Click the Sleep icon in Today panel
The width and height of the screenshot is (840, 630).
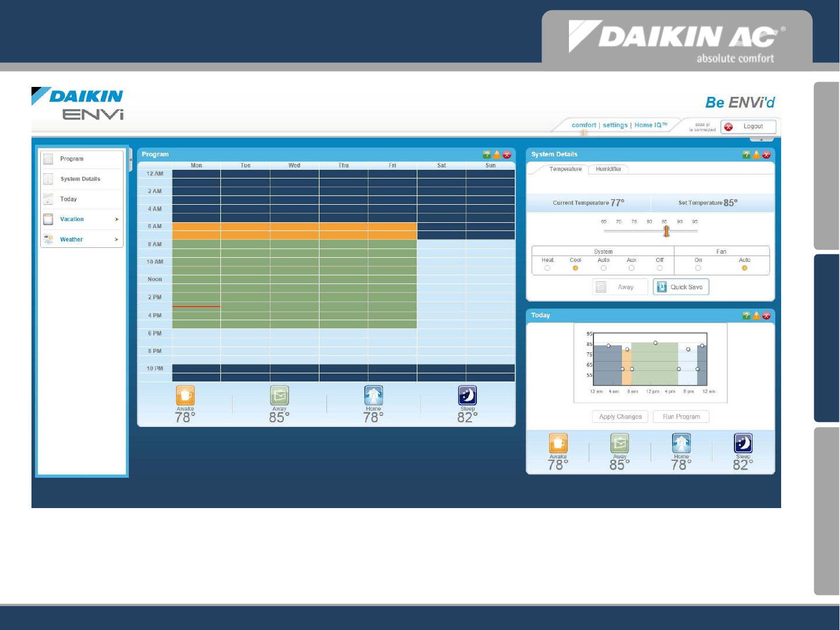point(743,443)
